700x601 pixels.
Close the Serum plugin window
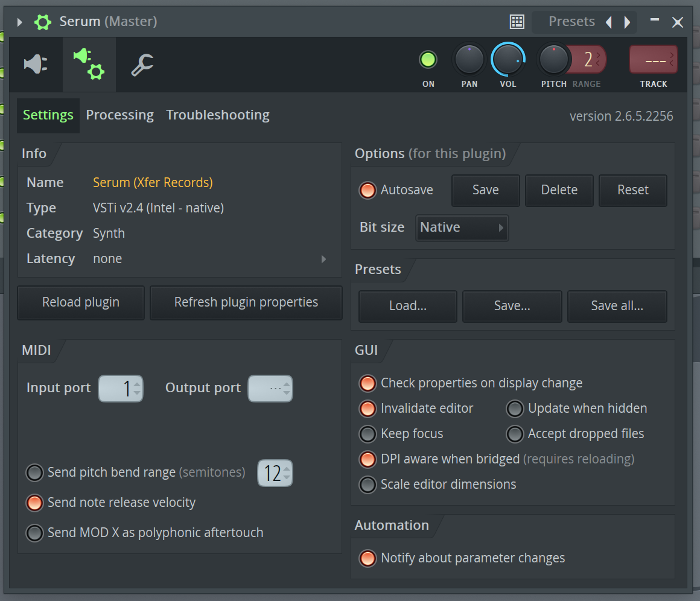[678, 22]
